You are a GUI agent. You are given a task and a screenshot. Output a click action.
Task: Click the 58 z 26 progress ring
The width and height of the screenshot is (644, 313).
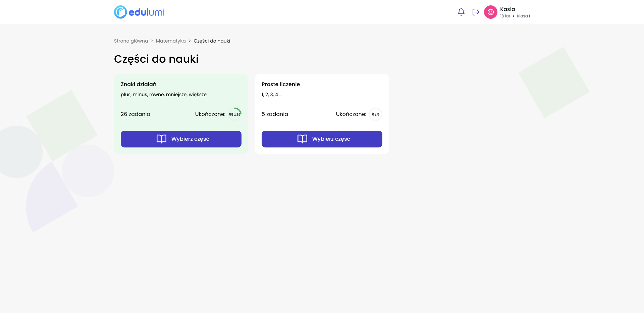(235, 114)
